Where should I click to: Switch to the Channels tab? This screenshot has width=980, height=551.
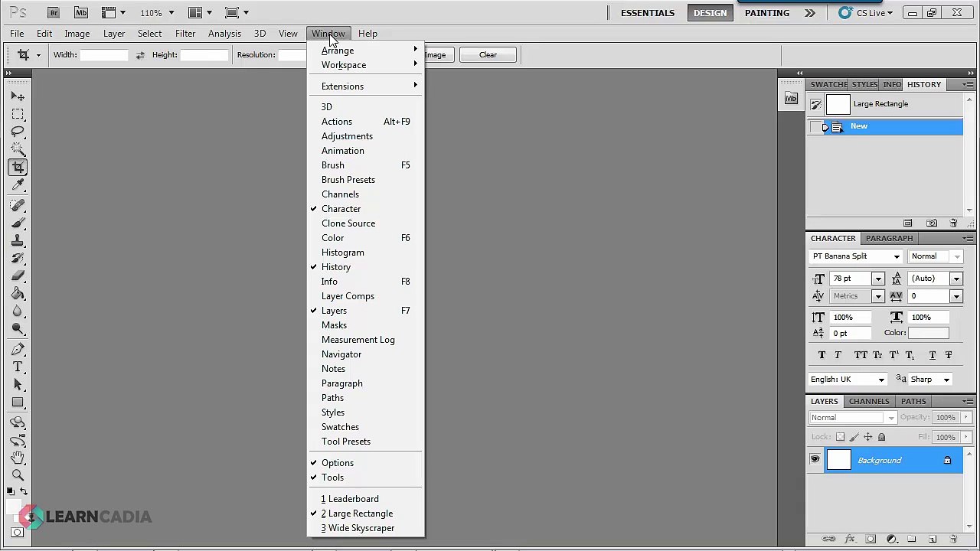(869, 401)
